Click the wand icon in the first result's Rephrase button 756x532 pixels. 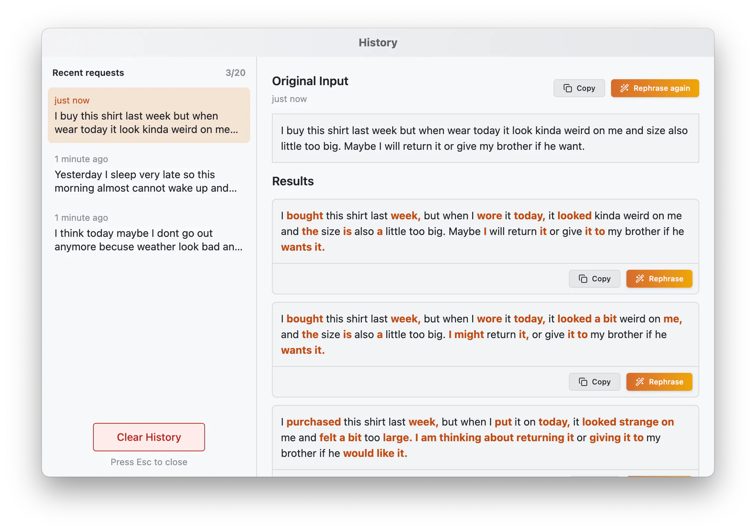[640, 279]
